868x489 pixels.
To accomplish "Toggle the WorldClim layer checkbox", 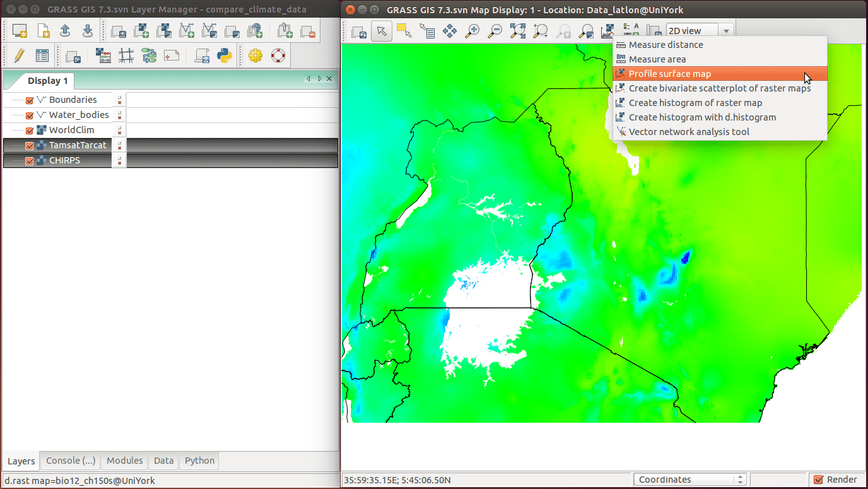I will pos(29,129).
